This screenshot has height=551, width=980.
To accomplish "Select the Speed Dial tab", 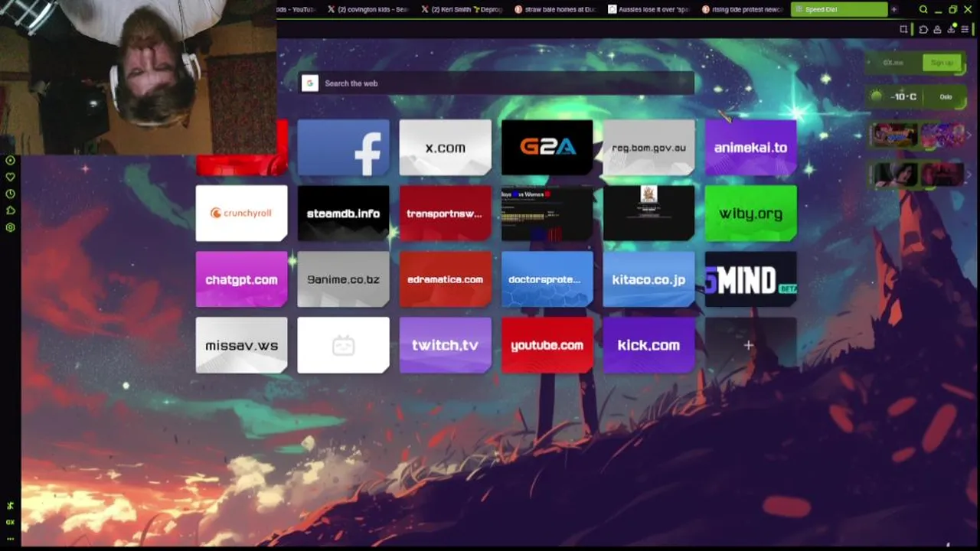I will coord(839,9).
